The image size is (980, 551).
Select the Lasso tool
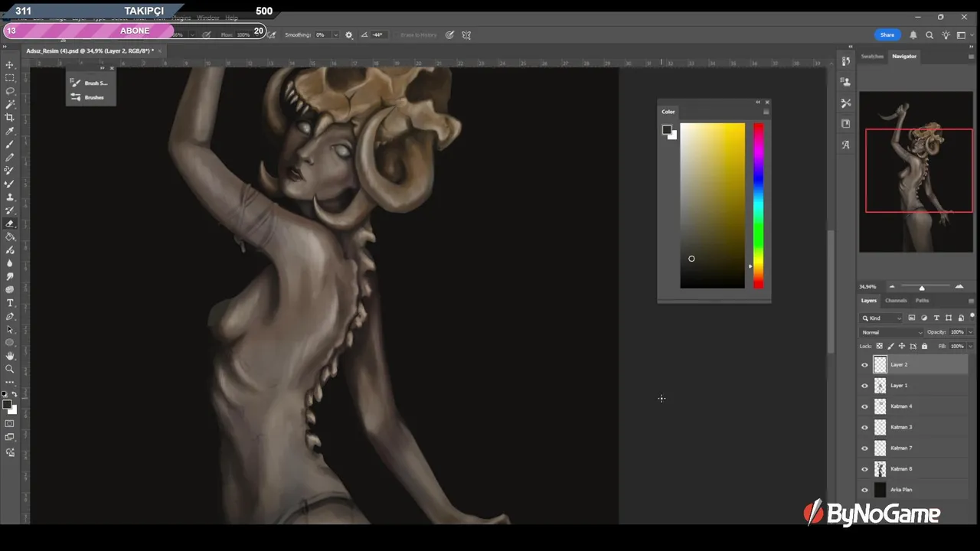(10, 91)
